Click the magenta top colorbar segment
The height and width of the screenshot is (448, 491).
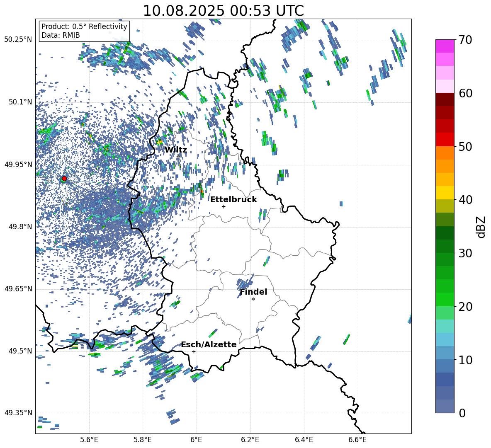coord(445,46)
